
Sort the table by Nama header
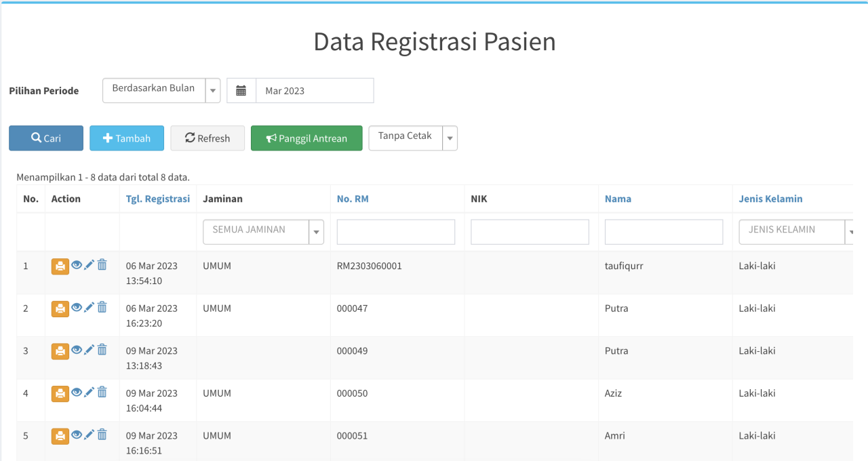tap(618, 199)
